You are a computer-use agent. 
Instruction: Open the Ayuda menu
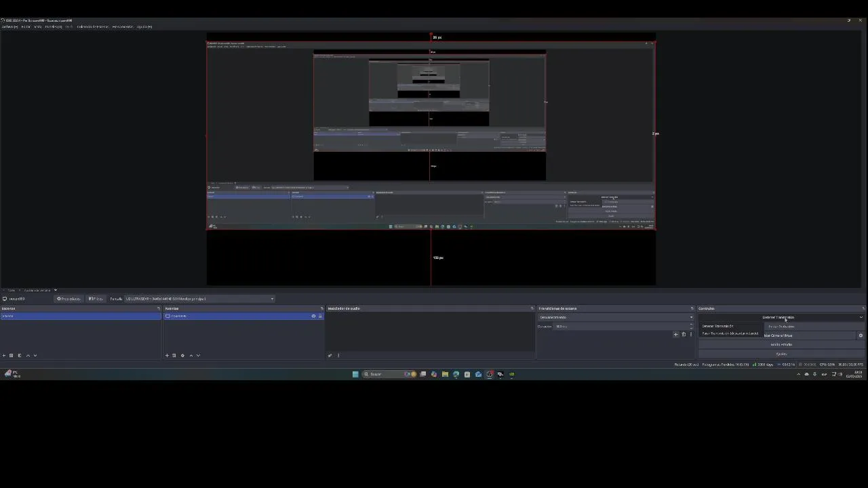144,27
